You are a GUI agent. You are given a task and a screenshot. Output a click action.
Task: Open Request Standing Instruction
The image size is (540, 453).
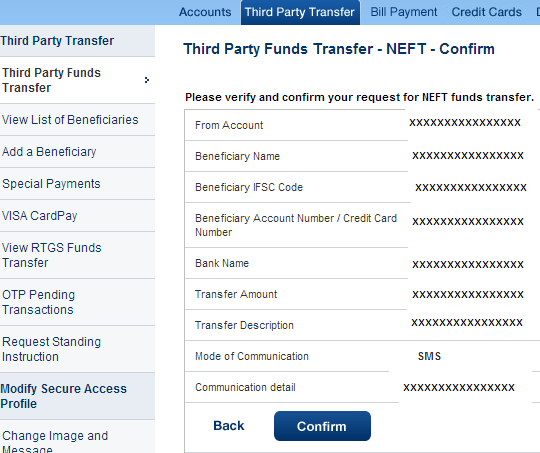[x=52, y=349]
